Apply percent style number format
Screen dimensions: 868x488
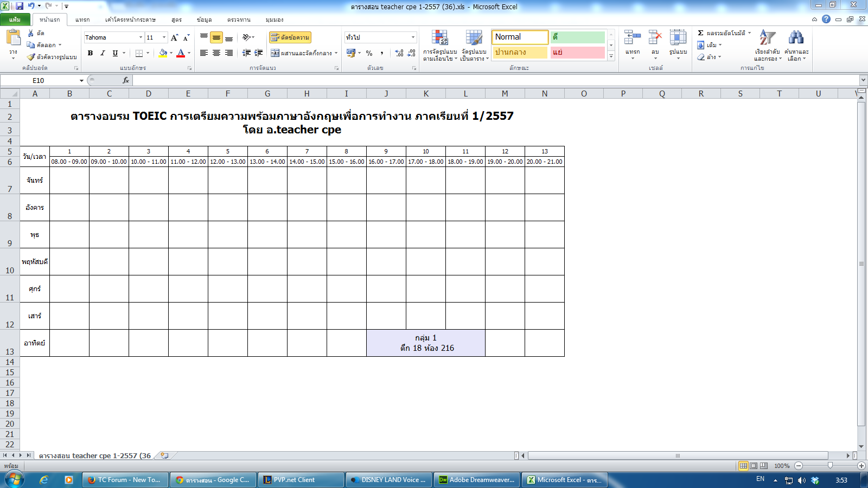369,53
